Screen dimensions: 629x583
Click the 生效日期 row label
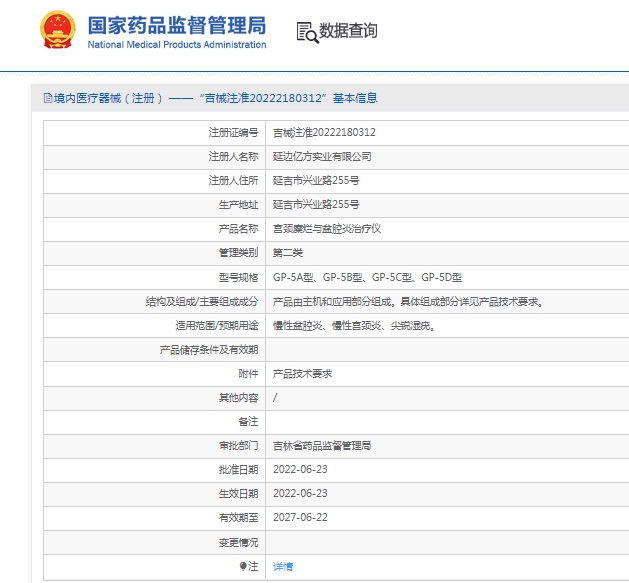(x=238, y=494)
